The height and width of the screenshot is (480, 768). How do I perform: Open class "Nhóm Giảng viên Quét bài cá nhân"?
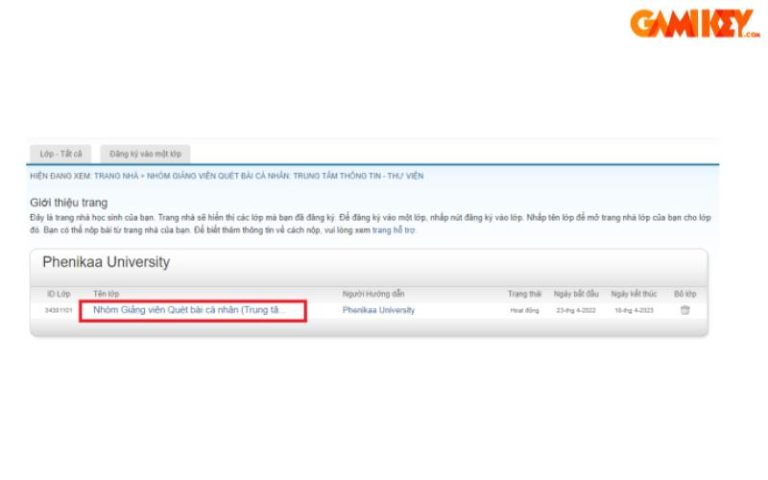(190, 310)
